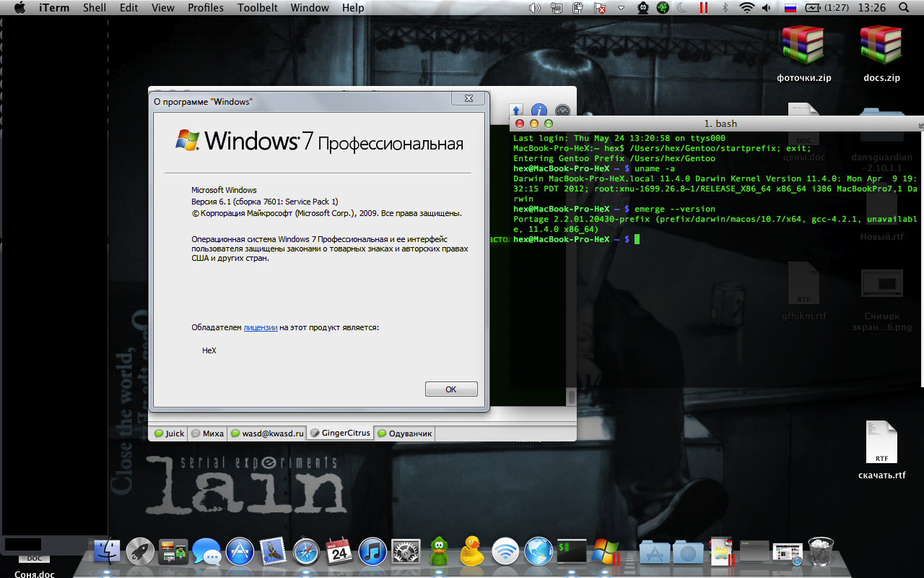Switch input via Russian flag icon
Screen dimensions: 924x578
[x=790, y=8]
